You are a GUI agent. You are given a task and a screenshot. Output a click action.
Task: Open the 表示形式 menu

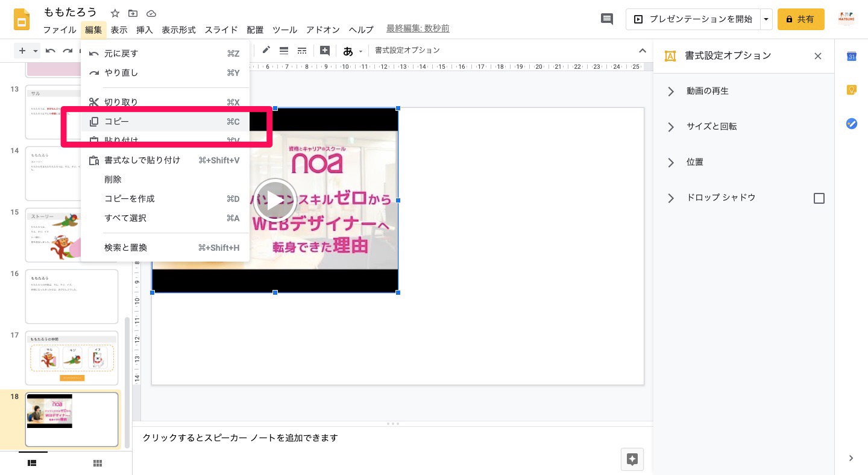(178, 30)
